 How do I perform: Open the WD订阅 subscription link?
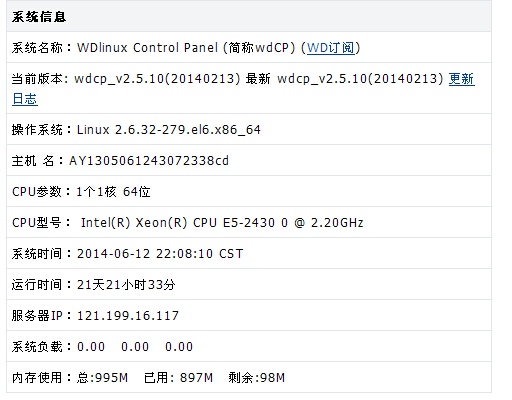pyautogui.click(x=331, y=48)
